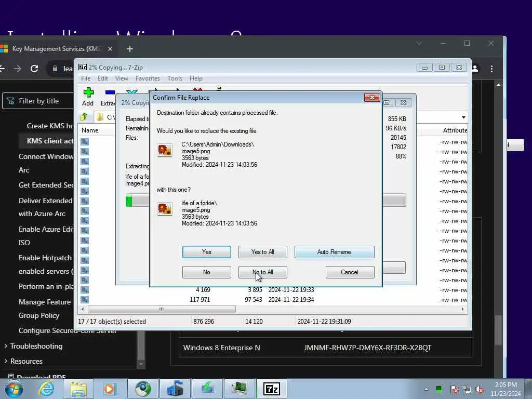This screenshot has height=399, width=532.
Task: Click No to All in the Confirm File Replace dialog
Action: [x=262, y=272]
